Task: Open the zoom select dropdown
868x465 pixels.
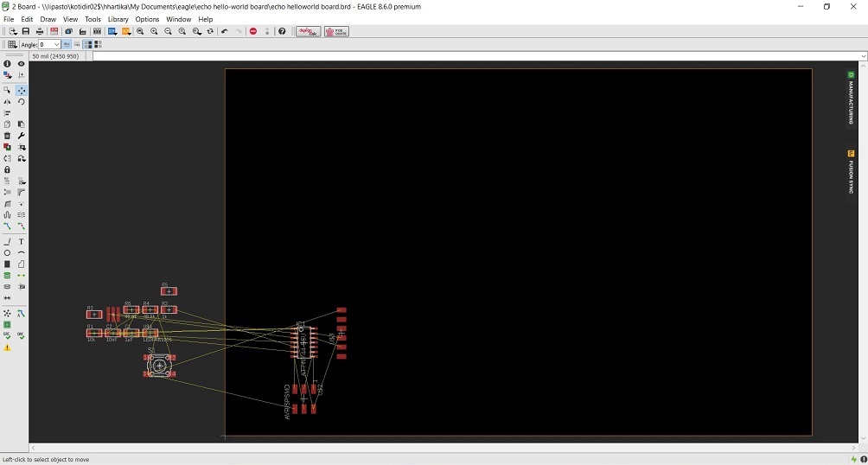Action: point(196,32)
